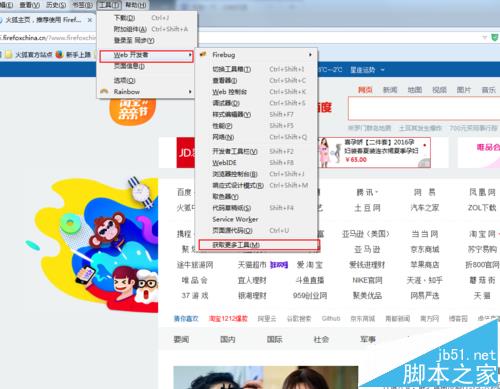
Task: Select 下载(D) from the Tools menu
Action: point(147,18)
